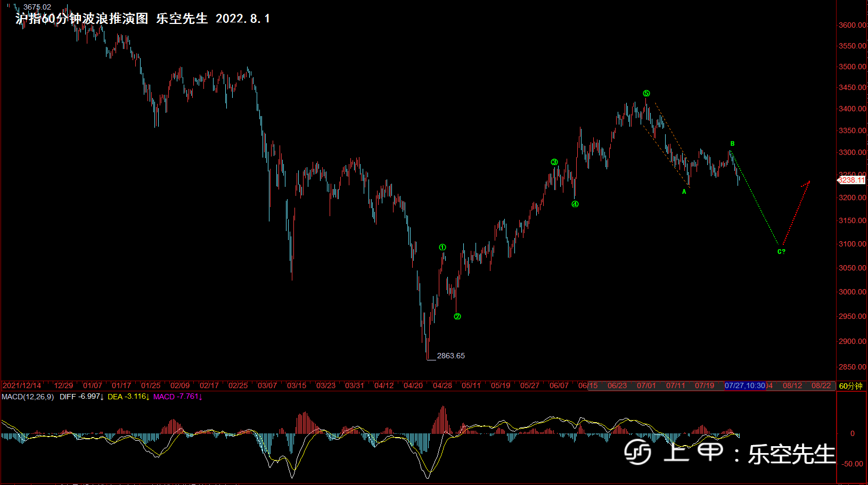Image resolution: width=868 pixels, height=485 pixels.
Task: Click the 3675.02 high price label
Action: pyautogui.click(x=37, y=7)
